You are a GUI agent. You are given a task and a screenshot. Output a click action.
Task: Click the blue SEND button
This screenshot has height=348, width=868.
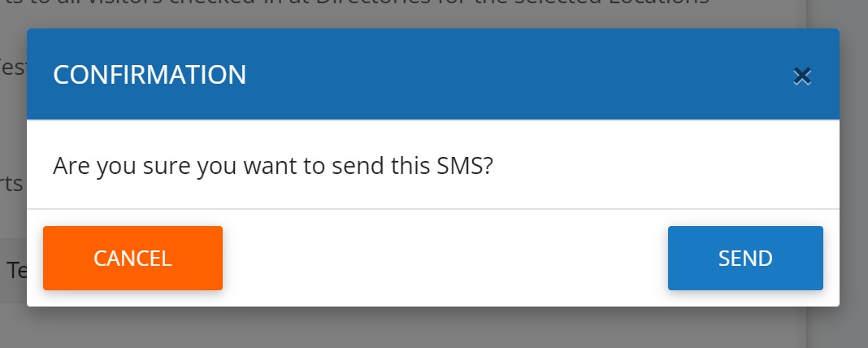[x=745, y=259]
